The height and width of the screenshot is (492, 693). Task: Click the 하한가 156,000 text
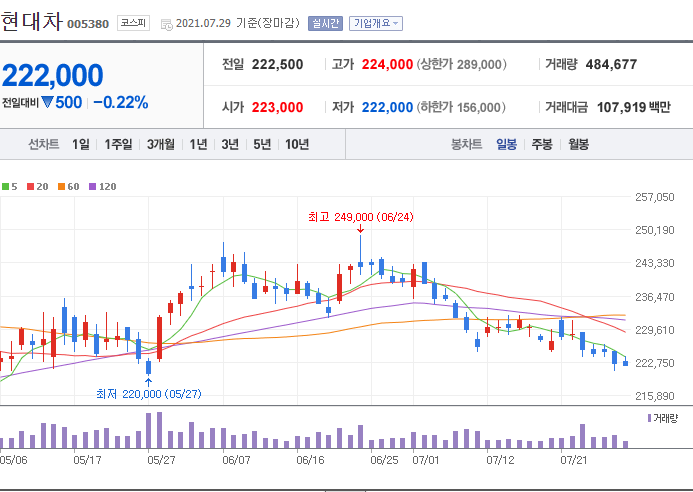(461, 107)
